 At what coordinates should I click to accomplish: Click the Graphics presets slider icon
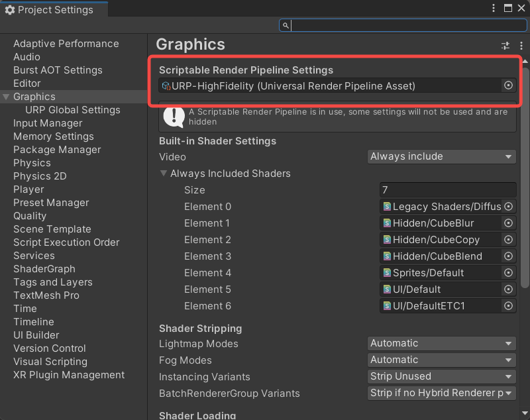(x=505, y=46)
